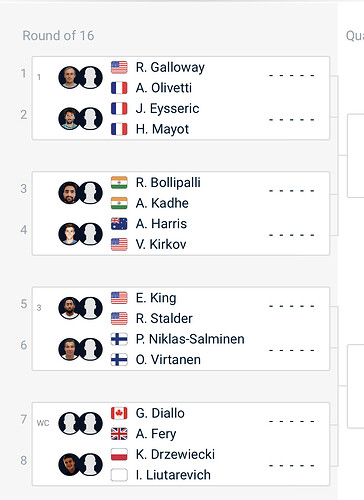Open V. Kirkov player link
Image resolution: width=364 pixels, height=500 pixels.
[161, 244]
